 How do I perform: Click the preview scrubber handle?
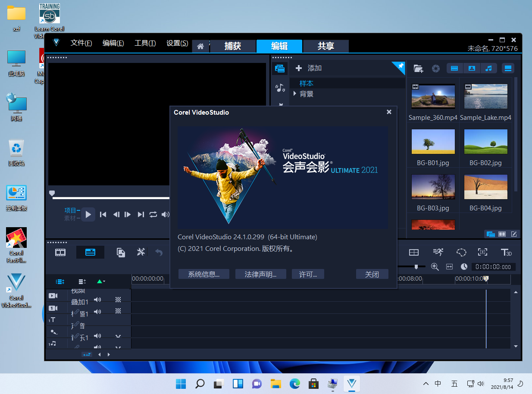pos(52,194)
